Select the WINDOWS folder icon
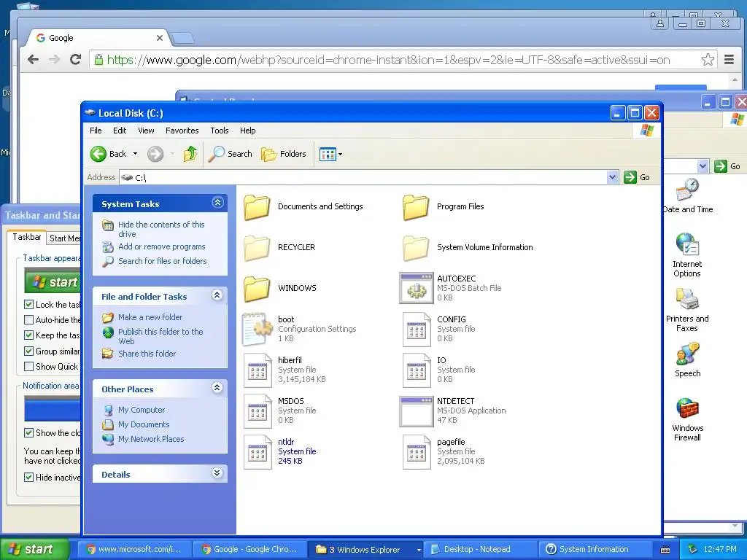The width and height of the screenshot is (747, 560). (x=257, y=289)
